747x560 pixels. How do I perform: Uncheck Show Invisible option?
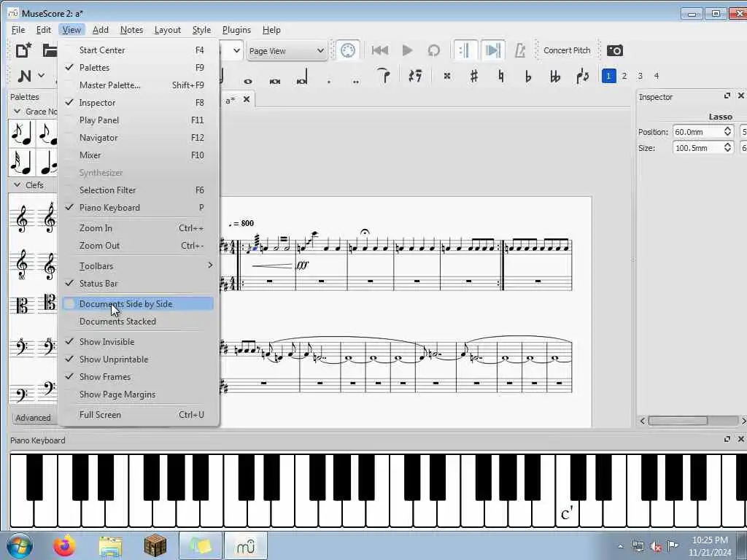(x=138, y=342)
